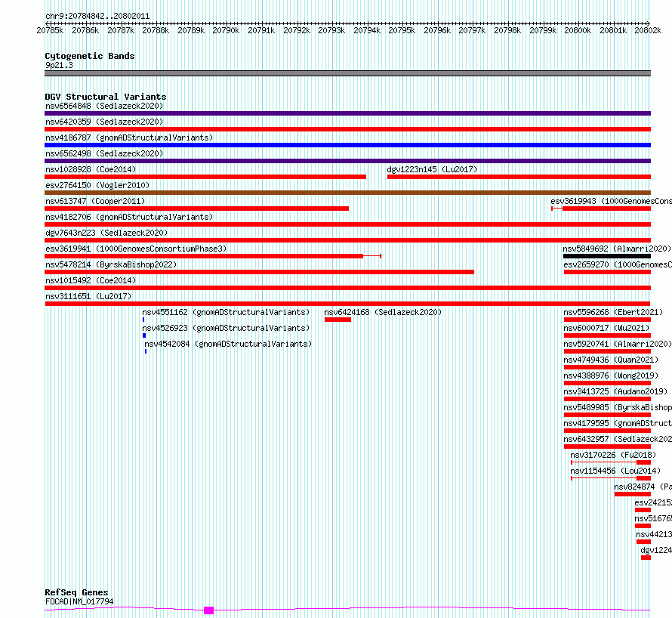672x618 pixels.
Task: Click the nsv6564848 (Sedlazeck2020) variant label
Action: point(104,106)
